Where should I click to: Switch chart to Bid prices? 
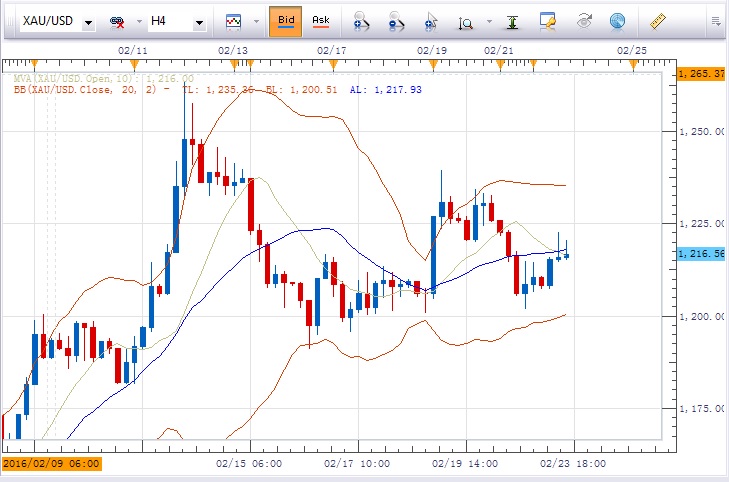coord(285,21)
